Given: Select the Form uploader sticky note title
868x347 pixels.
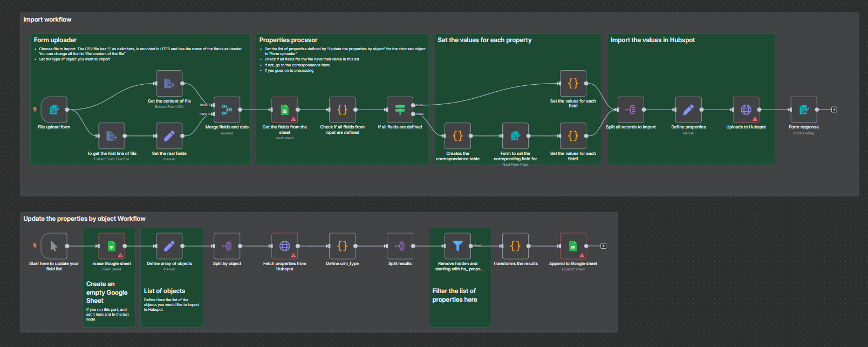Looking at the screenshot, I should coord(55,40).
